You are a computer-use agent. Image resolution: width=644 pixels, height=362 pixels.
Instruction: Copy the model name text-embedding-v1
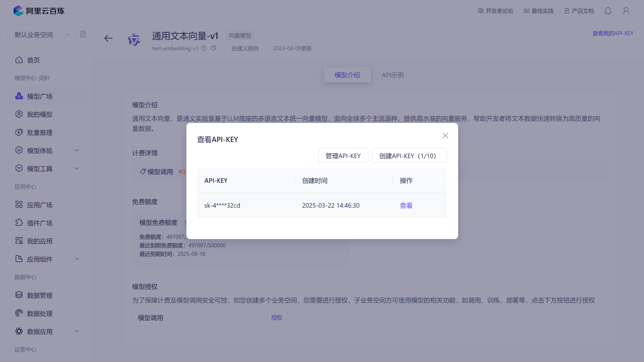tap(214, 48)
